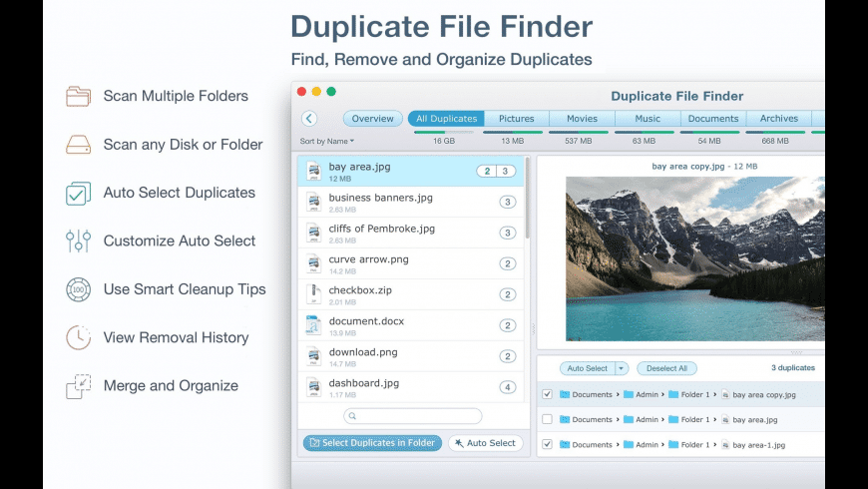Open the Archives tab
Screen dimensions: 868x489
(779, 119)
